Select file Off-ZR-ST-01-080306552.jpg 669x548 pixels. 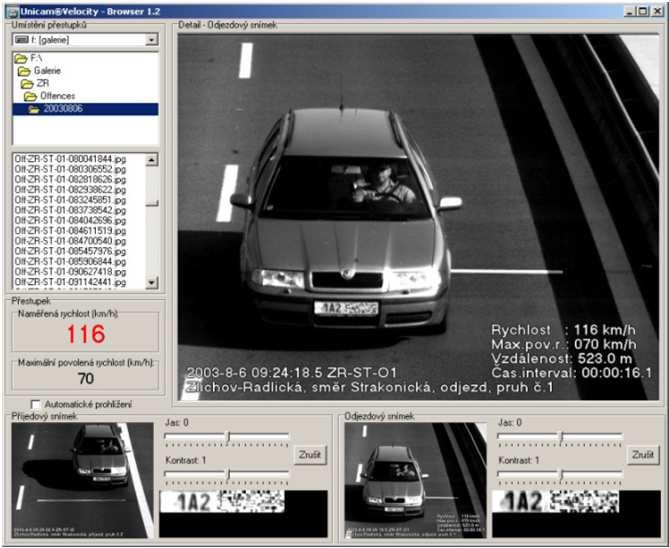tap(70, 169)
